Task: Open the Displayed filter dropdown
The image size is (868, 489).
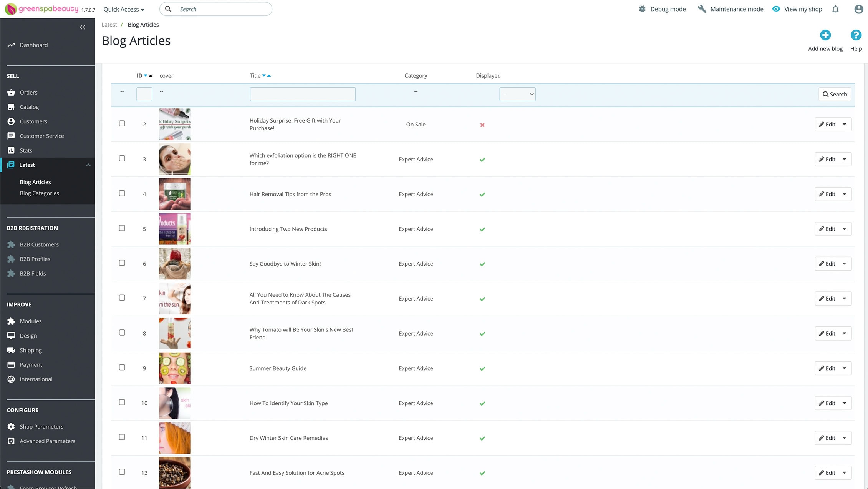Action: pyautogui.click(x=517, y=94)
